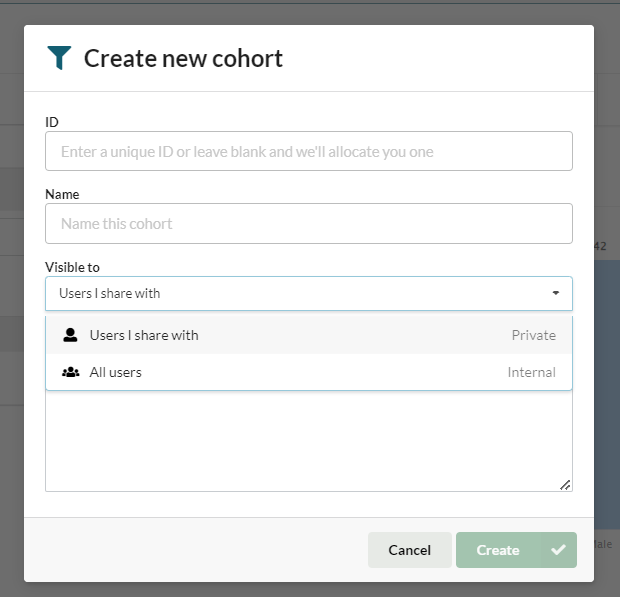Click inside the large description text area
Screen dimensions: 620x597
[x=308, y=440]
